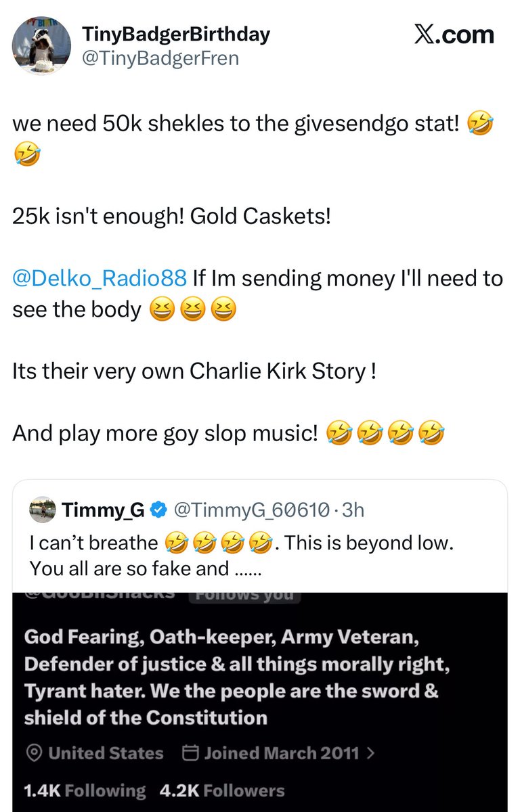520x812 pixels.
Task: Open the TinyBadgerBirthday display name
Action: pos(175,34)
